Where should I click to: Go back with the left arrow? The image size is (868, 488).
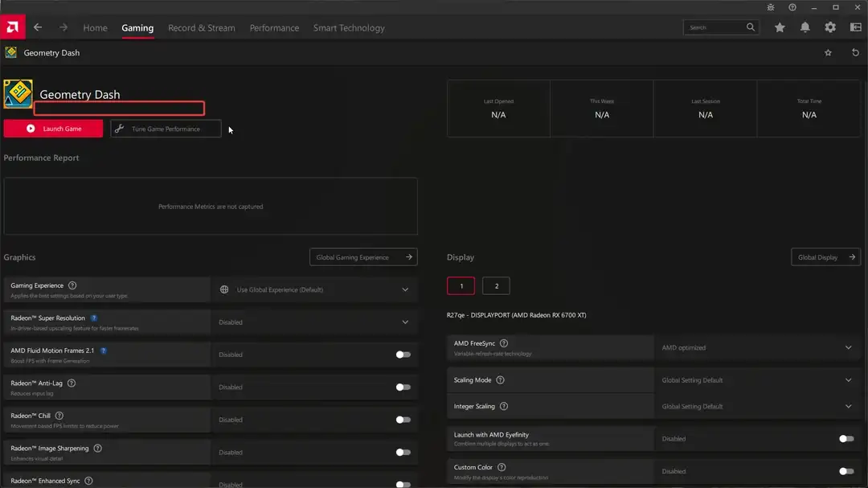pos(38,27)
